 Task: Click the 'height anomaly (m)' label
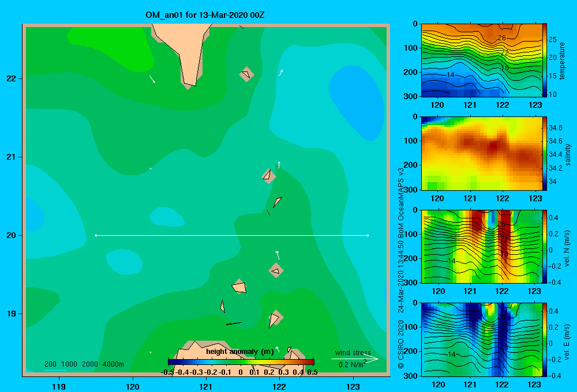pos(240,352)
